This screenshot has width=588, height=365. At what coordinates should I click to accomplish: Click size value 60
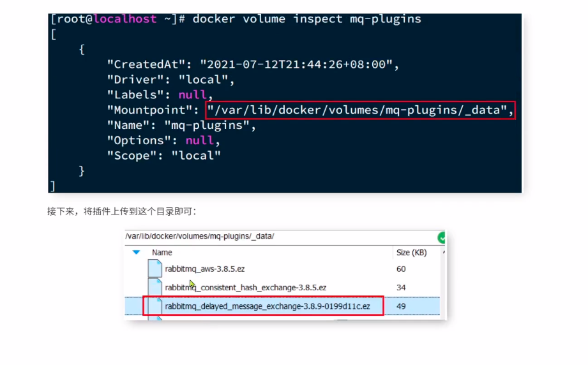(401, 269)
